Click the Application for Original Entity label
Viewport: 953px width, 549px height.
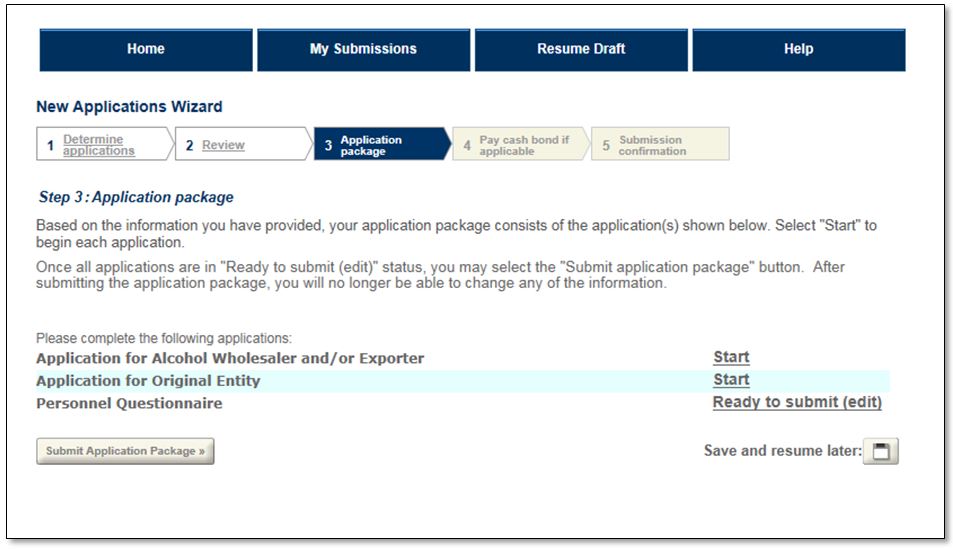tap(148, 381)
